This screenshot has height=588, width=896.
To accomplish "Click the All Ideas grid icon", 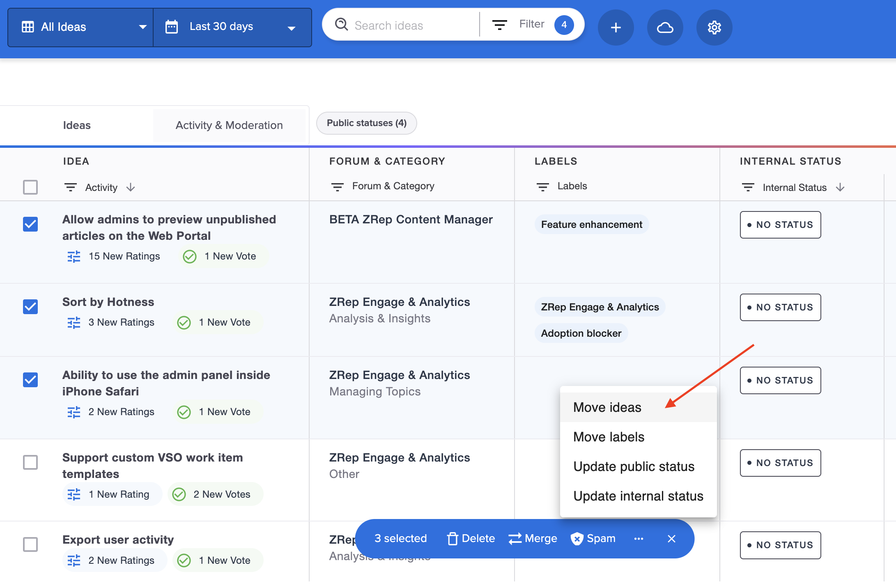I will pos(28,27).
